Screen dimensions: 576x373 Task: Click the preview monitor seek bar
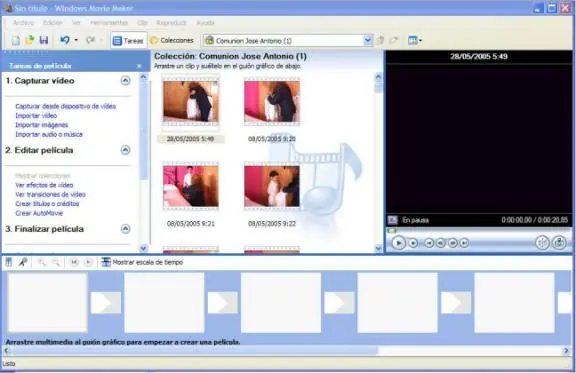pos(479,231)
